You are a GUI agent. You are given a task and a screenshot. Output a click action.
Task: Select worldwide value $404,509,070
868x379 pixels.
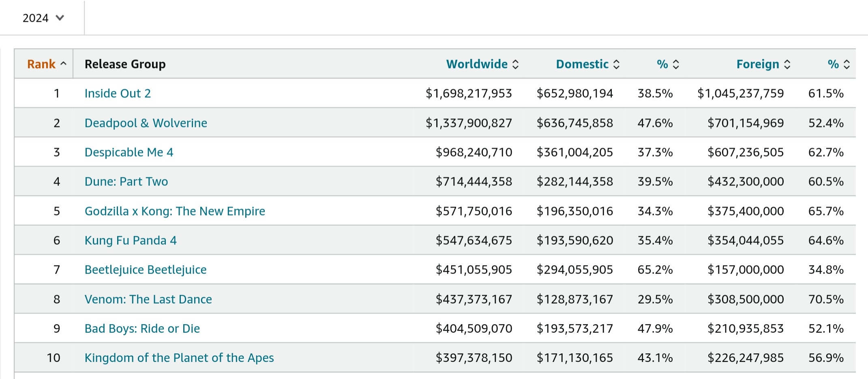click(x=474, y=328)
